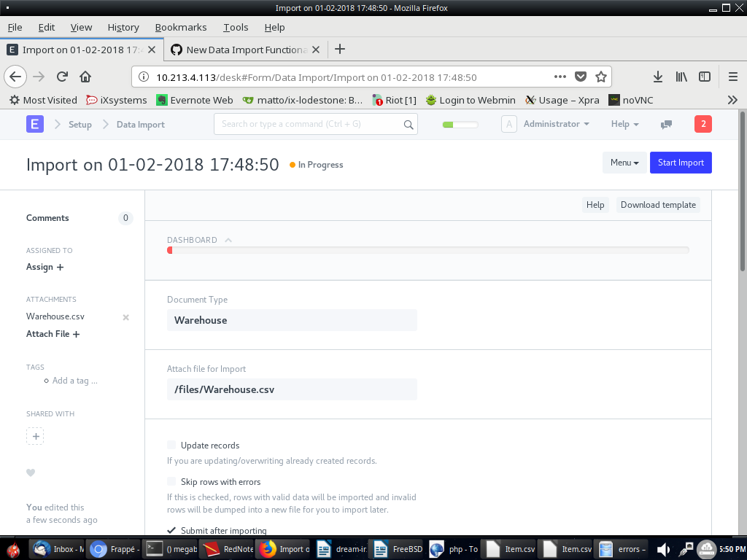
Task: Click the Firefox downloads arrow icon
Action: (657, 76)
